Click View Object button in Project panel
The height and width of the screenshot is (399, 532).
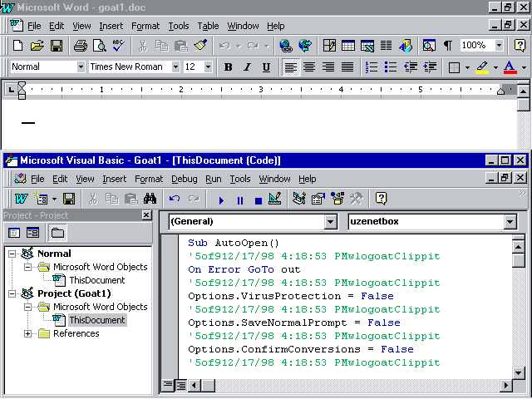coord(32,233)
